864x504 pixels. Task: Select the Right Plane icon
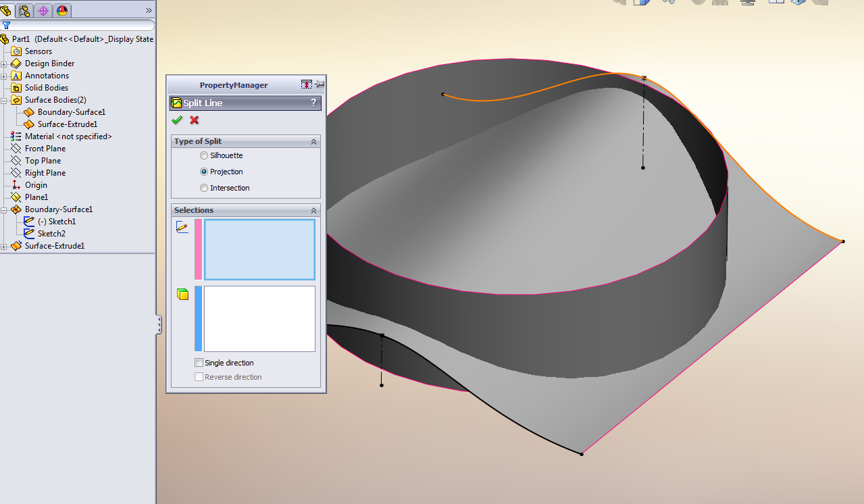click(x=17, y=173)
